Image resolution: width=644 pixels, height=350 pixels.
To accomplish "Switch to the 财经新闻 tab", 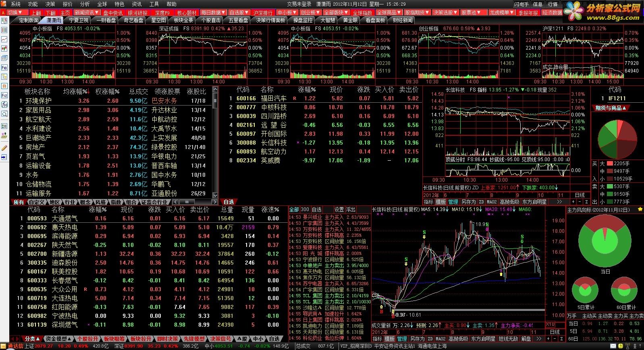I will coord(402,20).
